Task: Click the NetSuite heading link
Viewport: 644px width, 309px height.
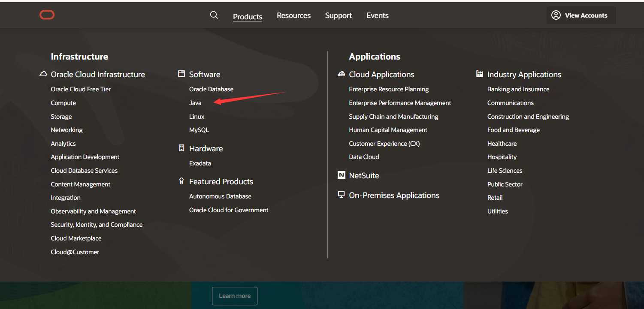Action: [364, 175]
